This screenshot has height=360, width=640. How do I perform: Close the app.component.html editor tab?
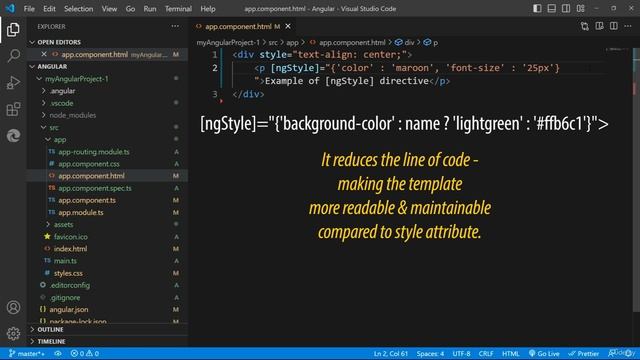[288, 27]
